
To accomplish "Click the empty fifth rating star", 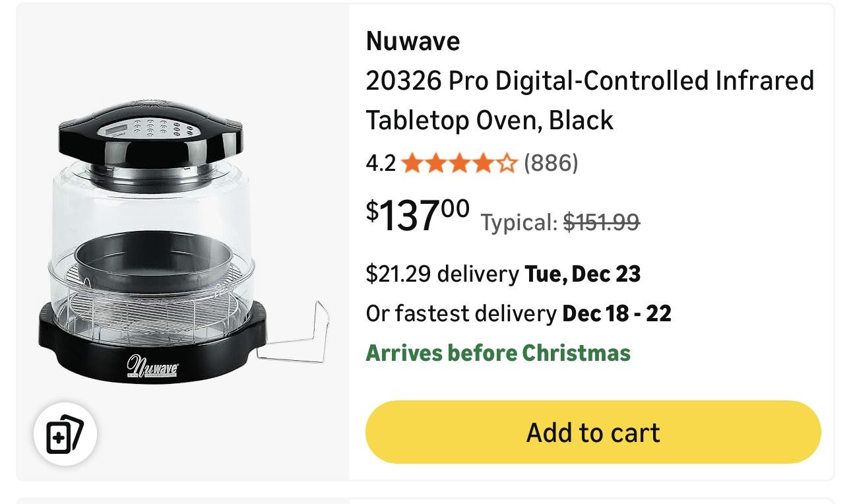I will [x=506, y=163].
